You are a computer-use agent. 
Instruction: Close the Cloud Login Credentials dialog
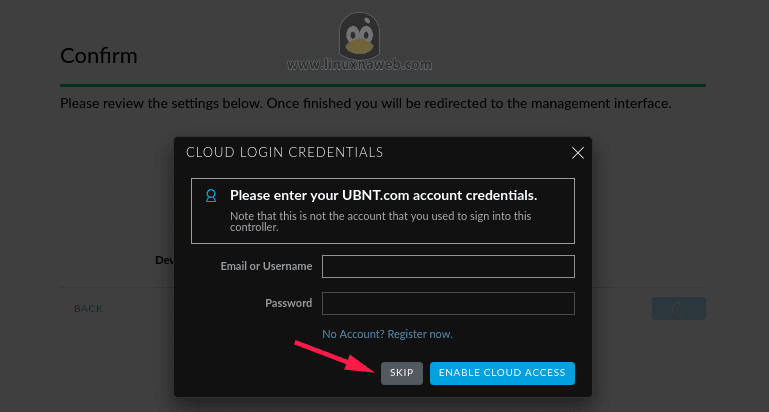pos(577,153)
